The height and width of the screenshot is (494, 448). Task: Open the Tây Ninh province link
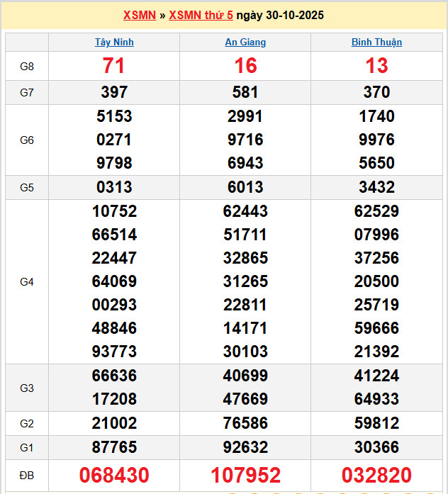114,42
